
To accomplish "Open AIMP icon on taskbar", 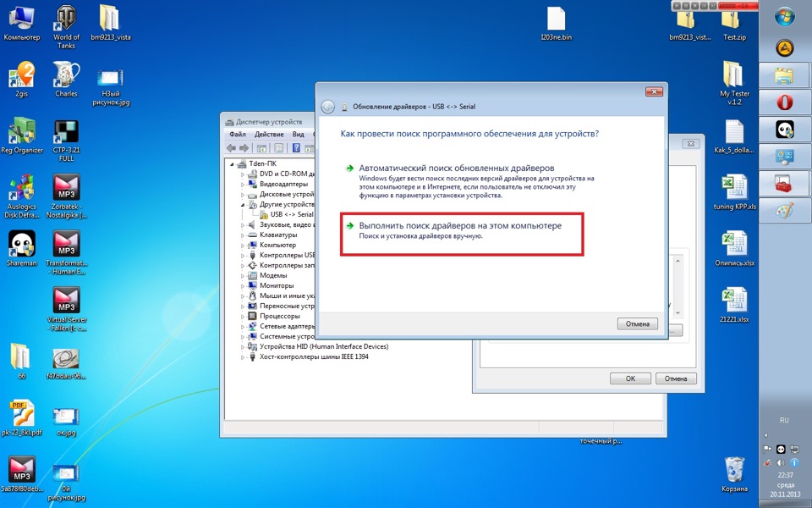I will tap(785, 48).
